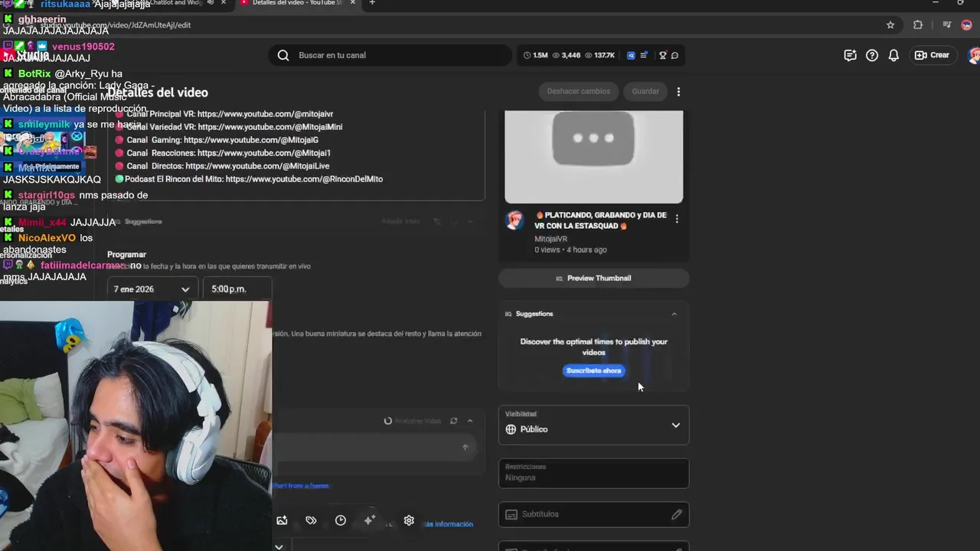Click the video title 'PLATICANDO, GRABANDO y DIA DE VR'
This screenshot has height=551, width=980.
click(x=601, y=220)
